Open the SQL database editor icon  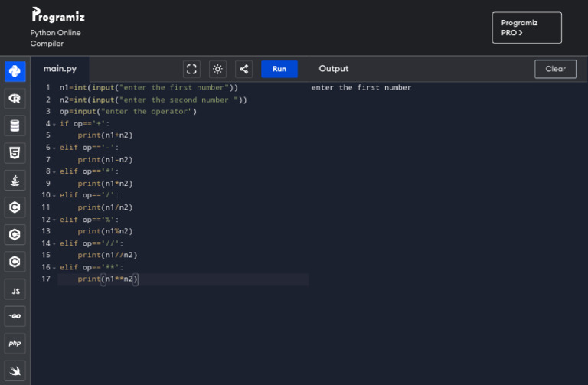click(x=15, y=126)
